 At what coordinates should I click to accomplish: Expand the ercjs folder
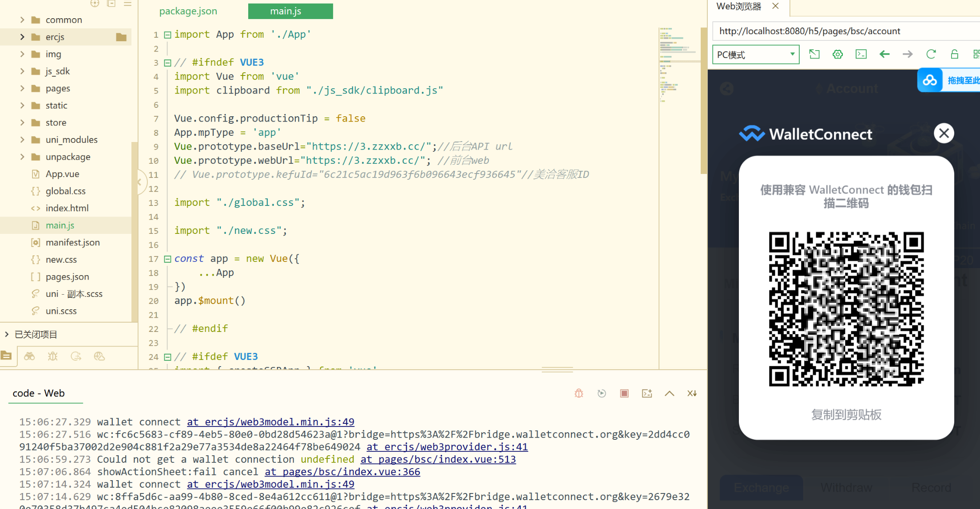click(x=22, y=37)
